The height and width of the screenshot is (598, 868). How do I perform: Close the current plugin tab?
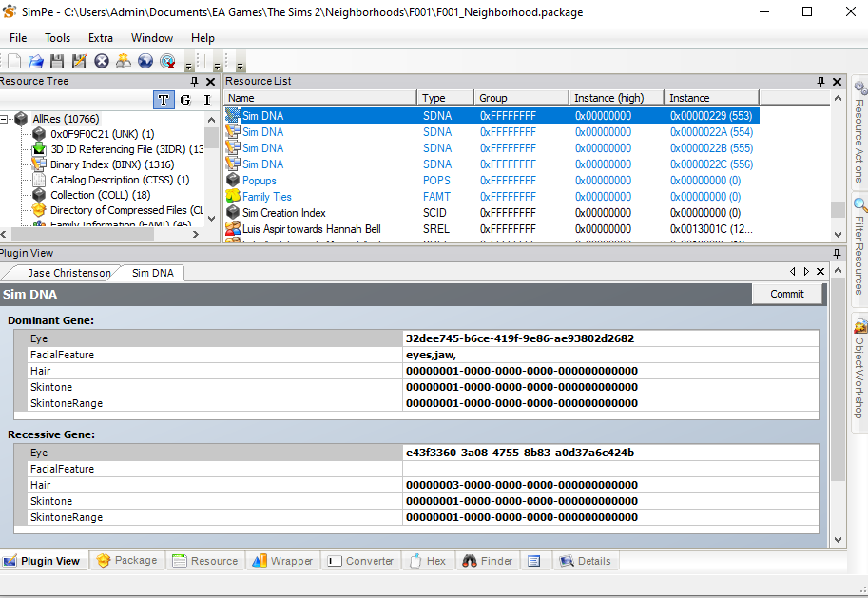coord(820,271)
